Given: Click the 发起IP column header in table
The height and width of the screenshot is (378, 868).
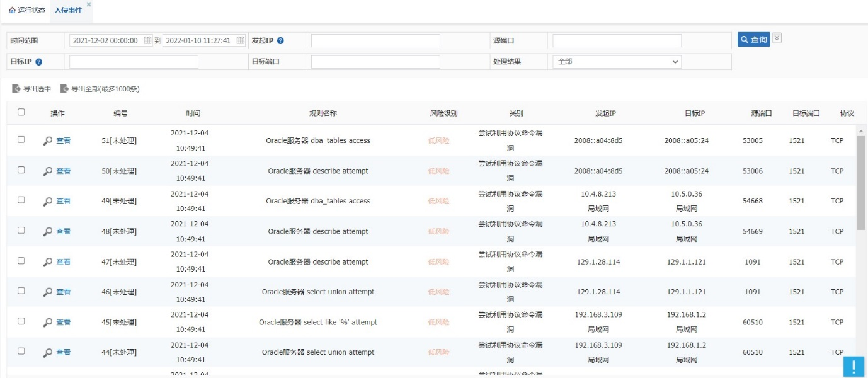Looking at the screenshot, I should click(605, 113).
